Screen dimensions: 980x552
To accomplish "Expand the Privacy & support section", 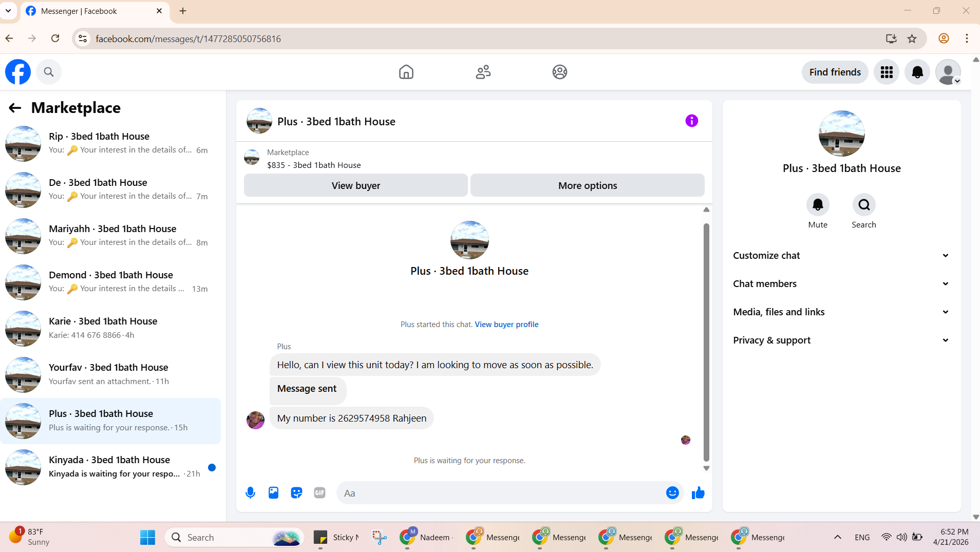I will point(841,340).
